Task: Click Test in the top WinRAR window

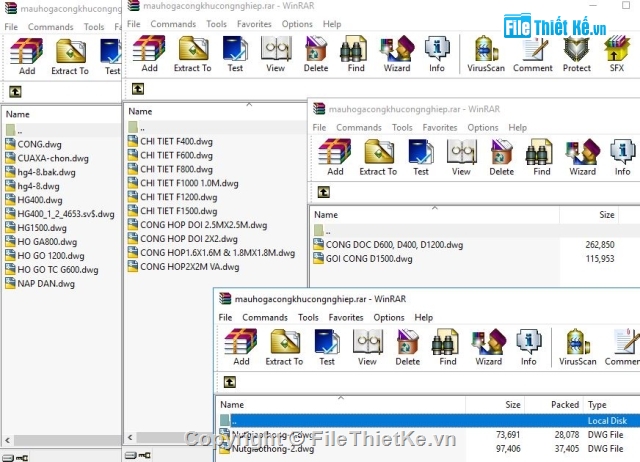Action: 235,54
